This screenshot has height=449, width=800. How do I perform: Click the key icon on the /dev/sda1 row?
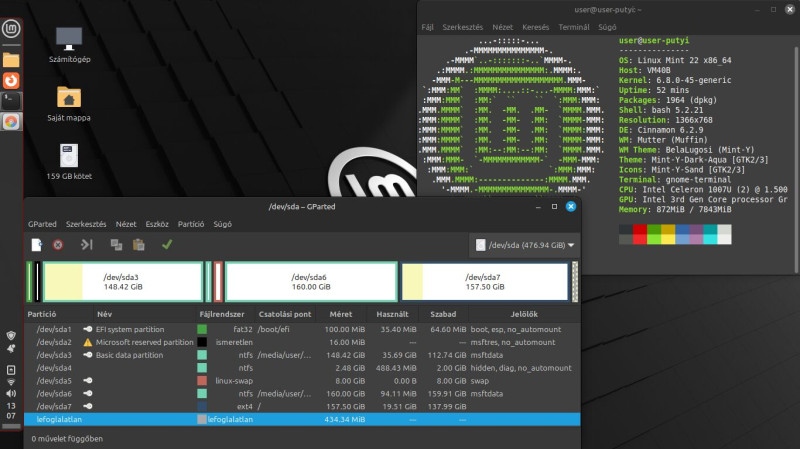tap(88, 330)
